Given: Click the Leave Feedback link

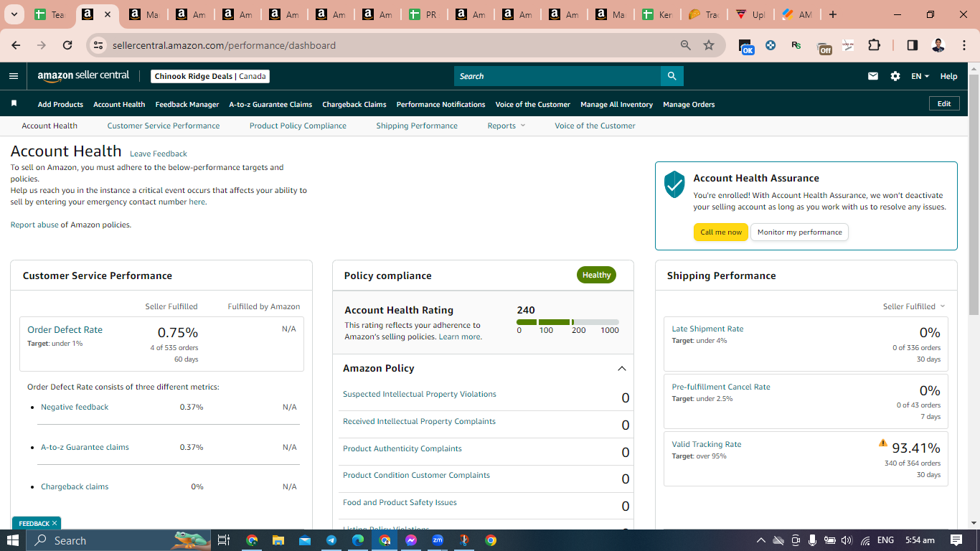Looking at the screenshot, I should click(159, 154).
